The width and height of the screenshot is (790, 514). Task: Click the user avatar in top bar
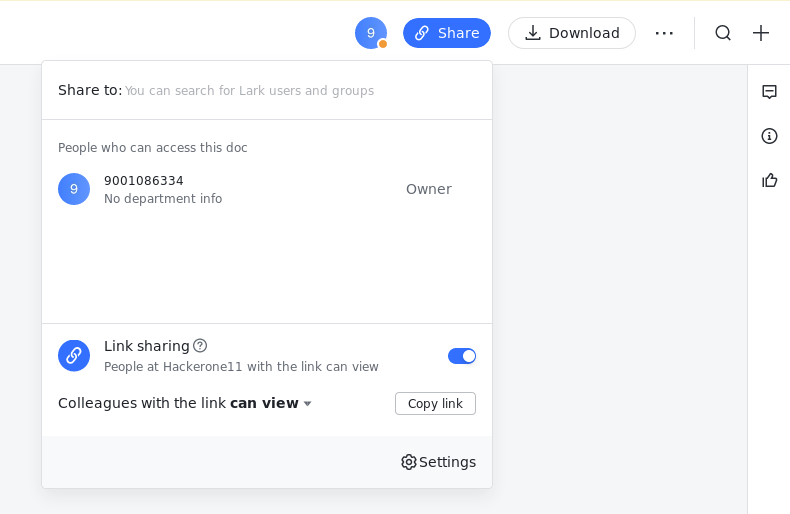tap(370, 33)
